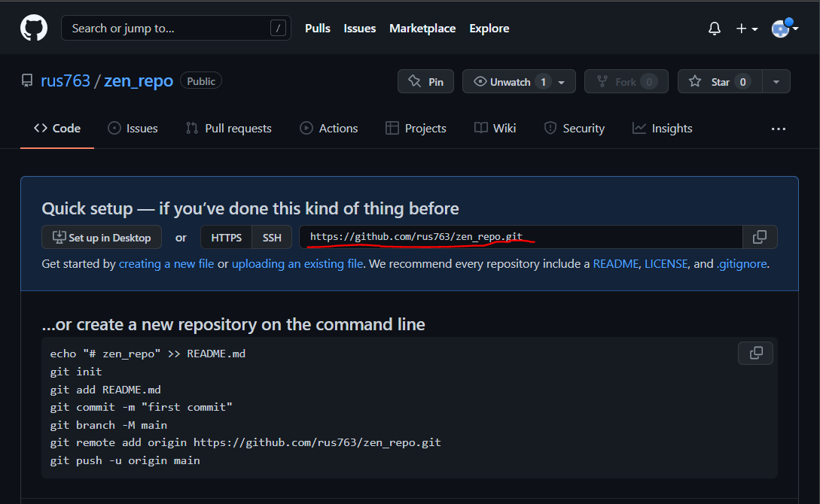Click the repository clone URL field
This screenshot has width=820, height=504.
click(x=521, y=237)
